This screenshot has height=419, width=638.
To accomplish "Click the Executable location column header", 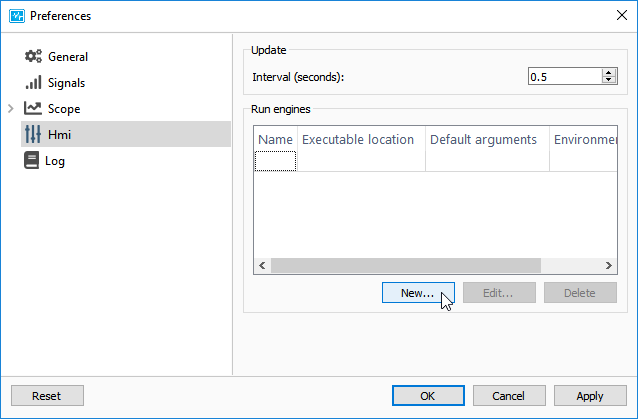I will coord(361,140).
